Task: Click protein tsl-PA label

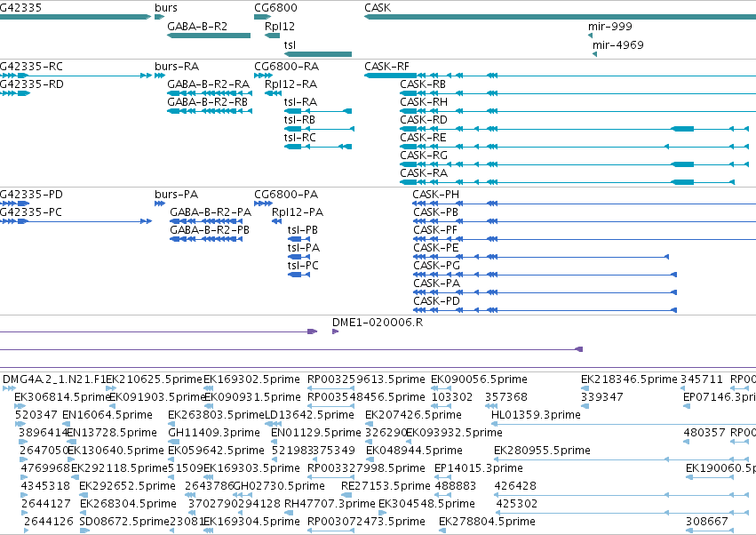Action: point(304,248)
